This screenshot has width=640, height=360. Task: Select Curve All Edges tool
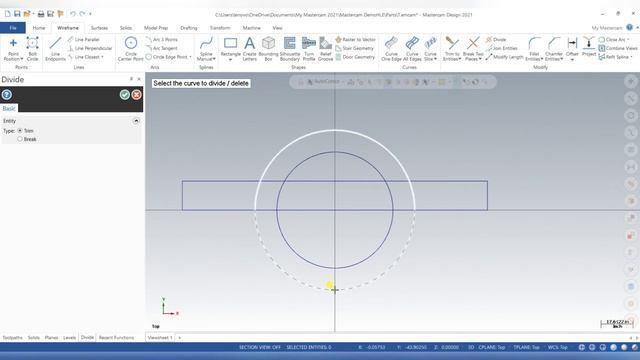coord(412,49)
